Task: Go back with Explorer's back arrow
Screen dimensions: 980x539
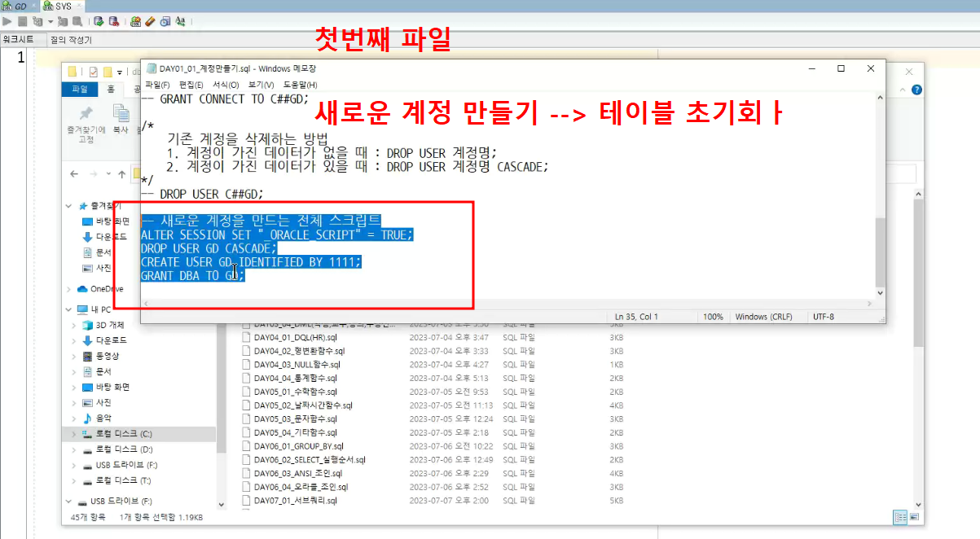Action: (x=74, y=173)
